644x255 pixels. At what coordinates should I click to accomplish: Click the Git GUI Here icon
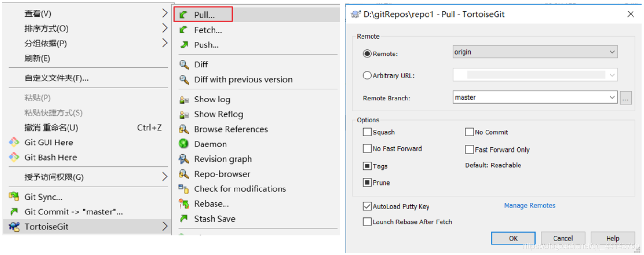[x=14, y=142]
